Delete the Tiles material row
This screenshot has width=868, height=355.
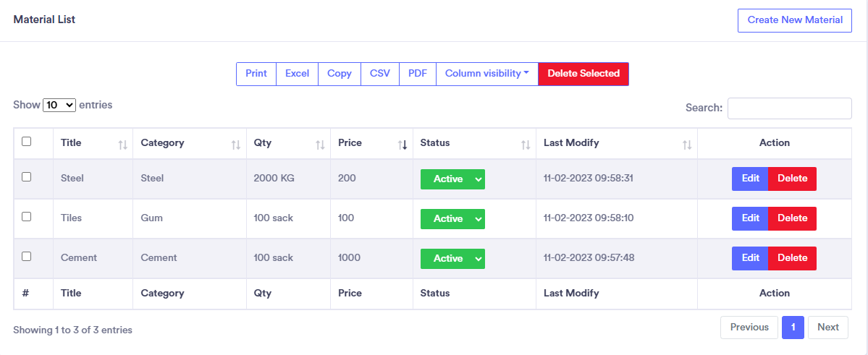pyautogui.click(x=792, y=218)
